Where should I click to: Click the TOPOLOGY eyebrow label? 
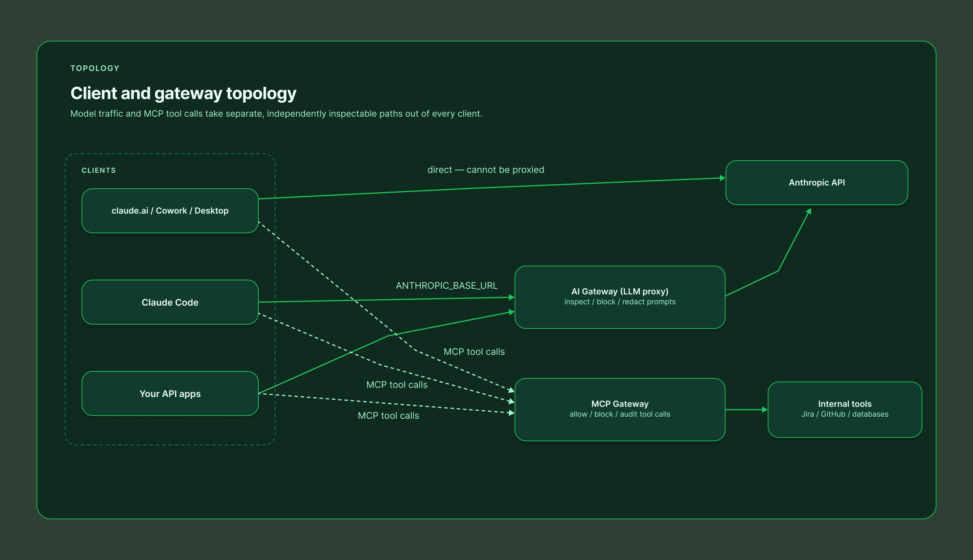click(x=95, y=69)
